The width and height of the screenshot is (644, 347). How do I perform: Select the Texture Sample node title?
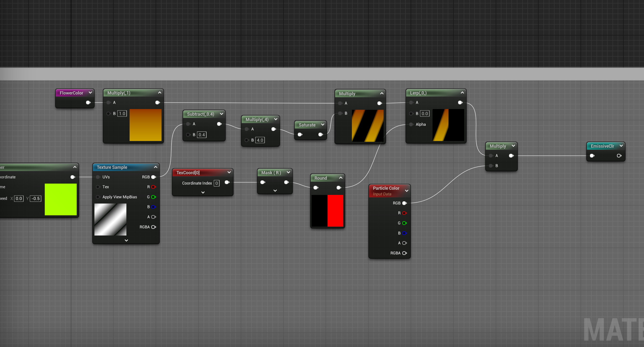tap(112, 167)
